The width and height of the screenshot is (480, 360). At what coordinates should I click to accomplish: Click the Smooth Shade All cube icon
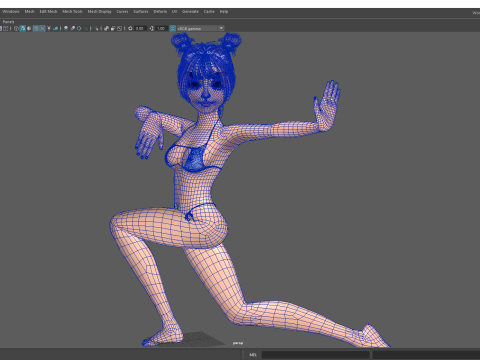click(x=23, y=29)
